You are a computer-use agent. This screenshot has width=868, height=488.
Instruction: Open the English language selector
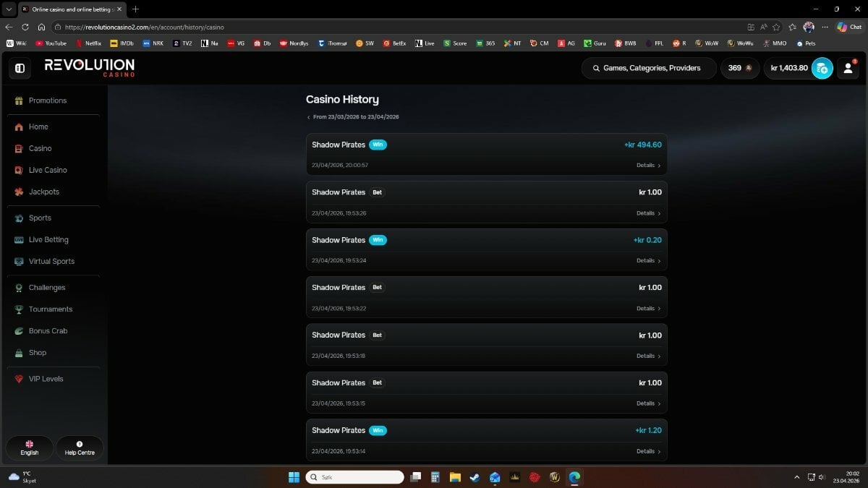point(30,448)
